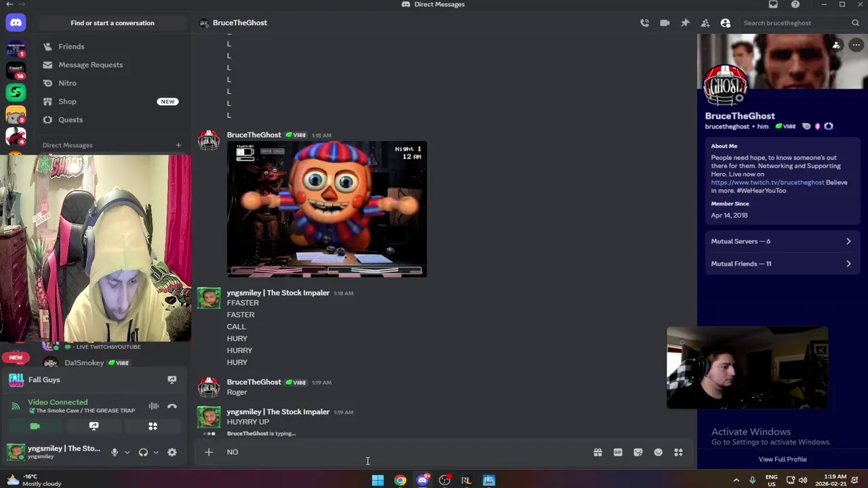Open the Friends tab
868x488 pixels.
[112, 47]
